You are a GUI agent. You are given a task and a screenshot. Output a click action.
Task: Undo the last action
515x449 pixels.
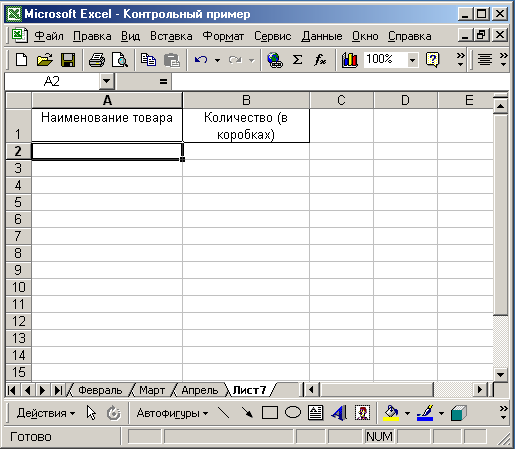pos(201,60)
